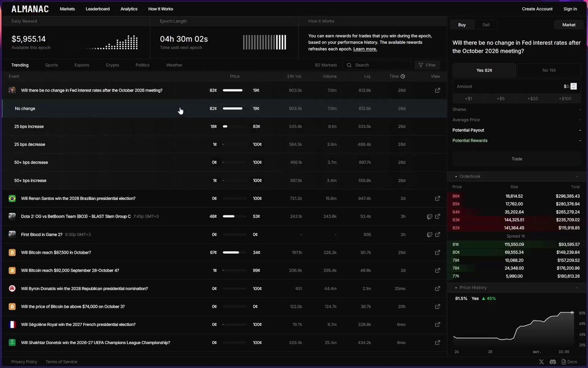Open the stream chat icon for the Dota 2 match
This screenshot has width=588, height=368.
[429, 216]
